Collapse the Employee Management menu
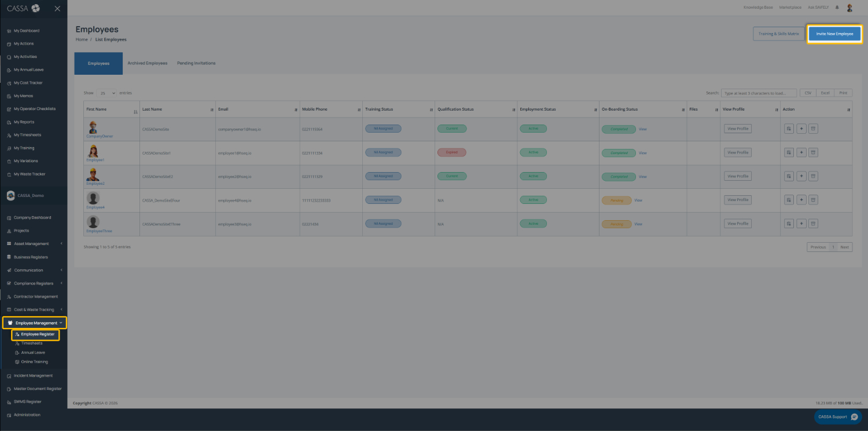868x431 pixels. (x=35, y=323)
